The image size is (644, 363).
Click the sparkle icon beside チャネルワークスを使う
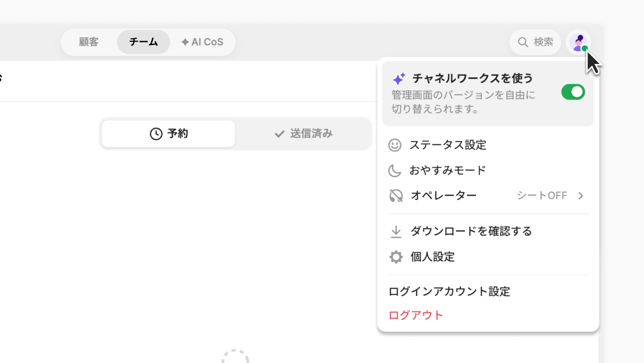pyautogui.click(x=399, y=78)
